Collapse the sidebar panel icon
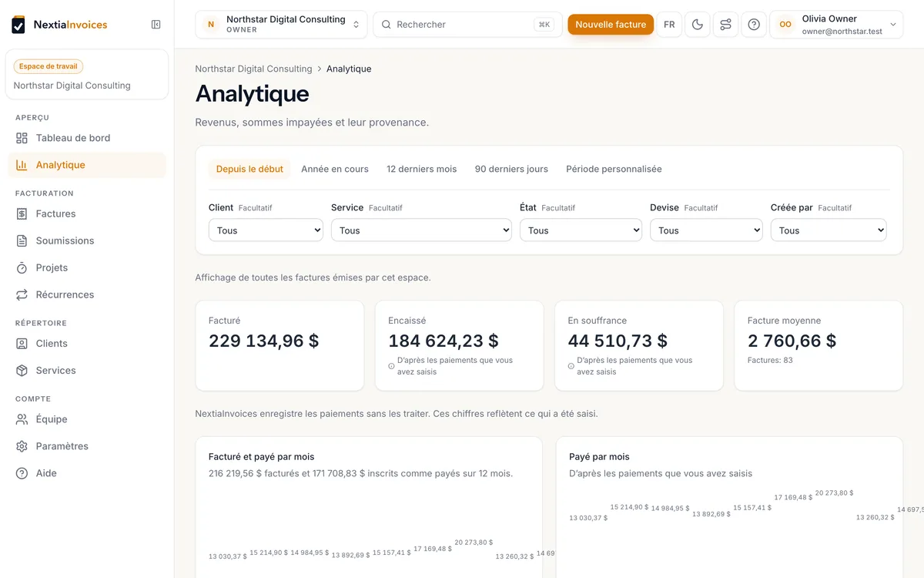Image resolution: width=924 pixels, height=578 pixels. (x=156, y=25)
